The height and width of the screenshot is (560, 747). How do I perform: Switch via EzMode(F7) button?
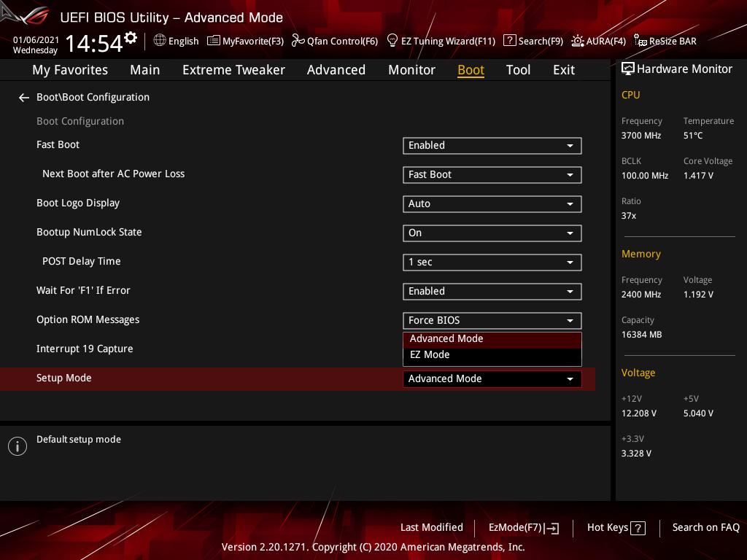pos(523,528)
